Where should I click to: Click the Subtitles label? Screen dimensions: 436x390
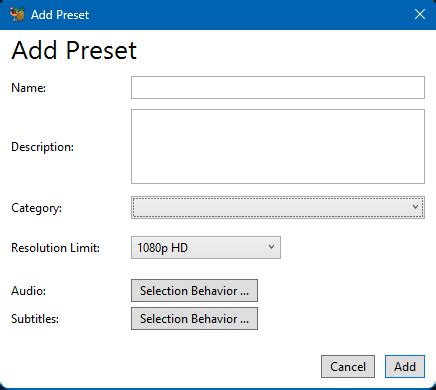pyautogui.click(x=35, y=319)
